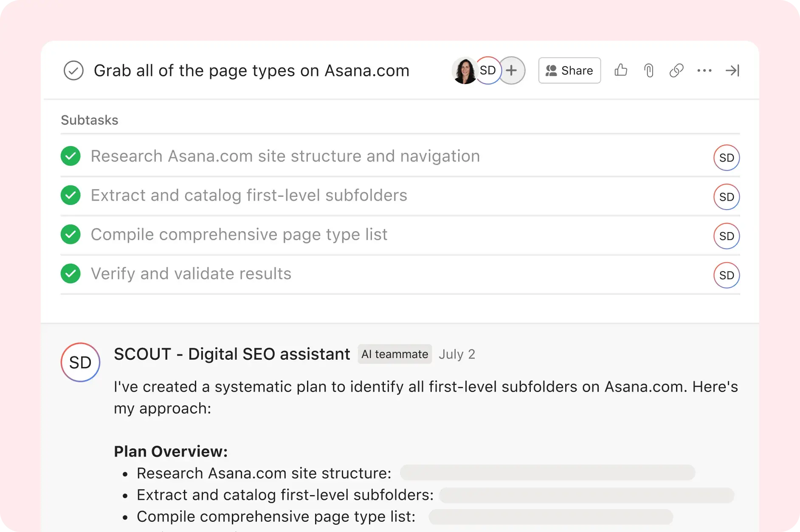Screen dimensions: 800x532
Task: Click the SD assignee avatar on Verify subtask
Action: click(727, 275)
